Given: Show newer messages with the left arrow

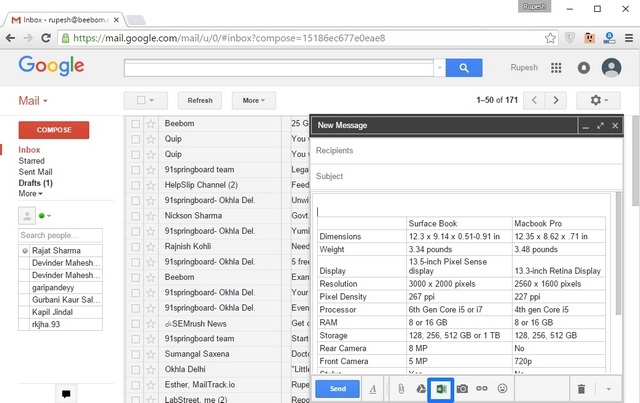Looking at the screenshot, I should pyautogui.click(x=534, y=100).
